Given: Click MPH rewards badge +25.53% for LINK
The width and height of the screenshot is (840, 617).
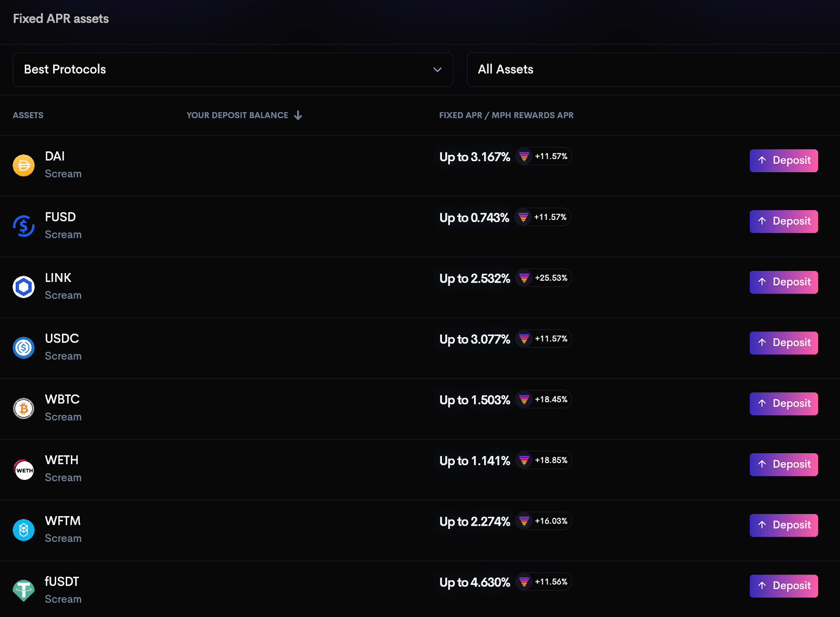Looking at the screenshot, I should (543, 278).
